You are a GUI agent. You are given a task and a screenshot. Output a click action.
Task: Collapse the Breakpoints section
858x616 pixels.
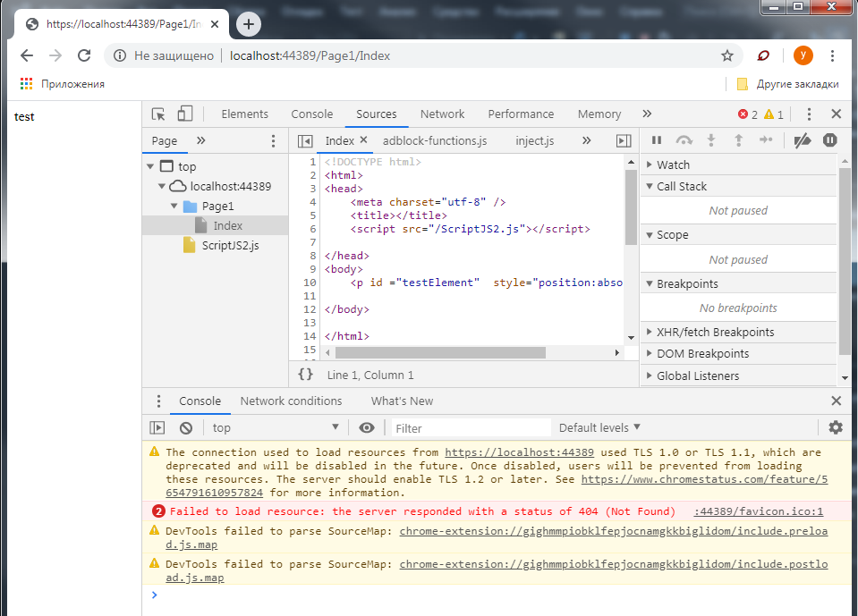pyautogui.click(x=738, y=283)
